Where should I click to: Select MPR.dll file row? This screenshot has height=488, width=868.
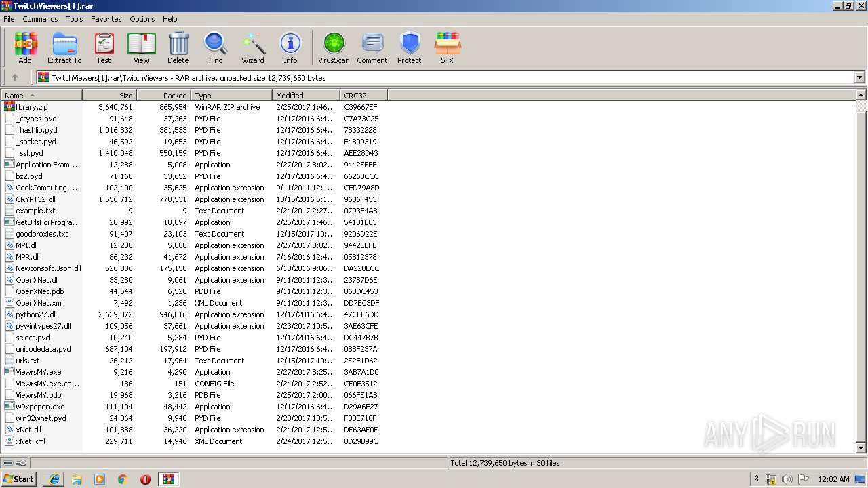(x=192, y=257)
